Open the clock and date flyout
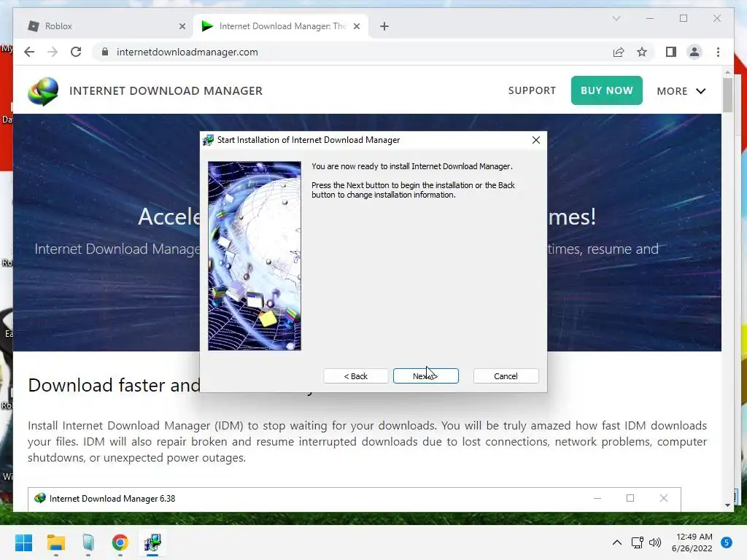 [692, 542]
